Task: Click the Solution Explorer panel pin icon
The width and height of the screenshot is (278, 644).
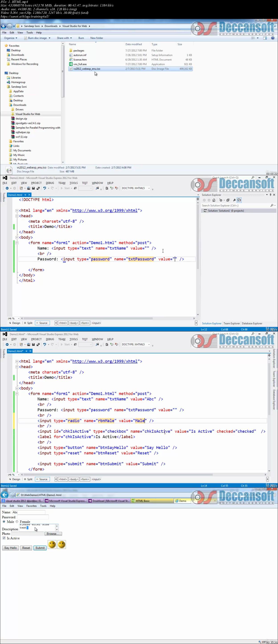Action: tap(270, 195)
